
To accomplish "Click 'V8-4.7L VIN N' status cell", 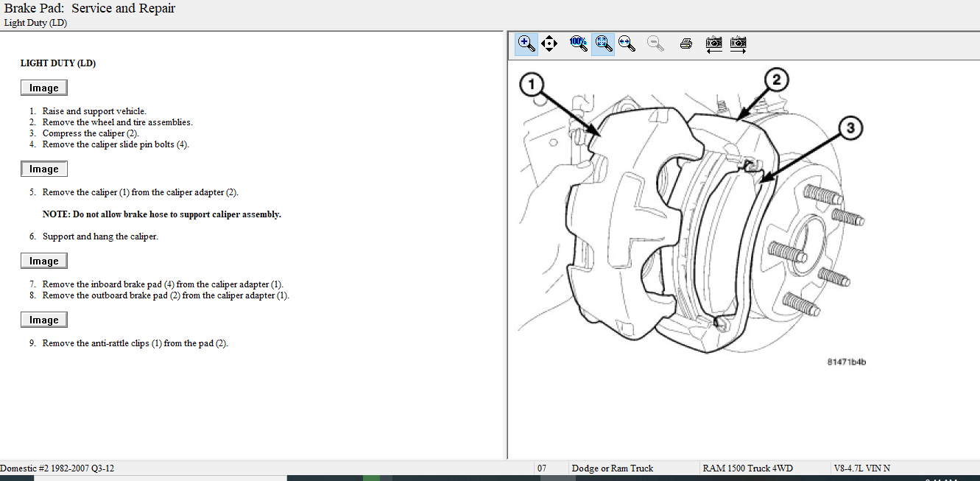I will (x=862, y=468).
